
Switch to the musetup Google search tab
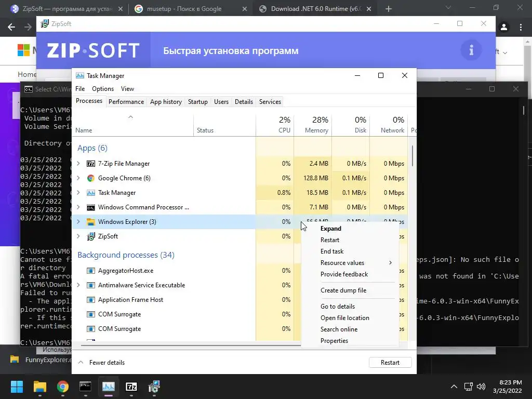click(191, 9)
